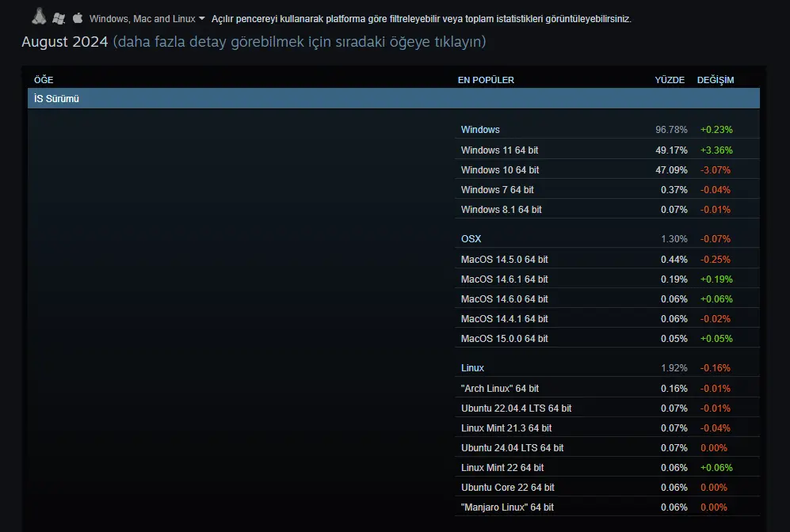This screenshot has width=790, height=532.
Task: Click the 47.09% value for Windows 10
Action: click(x=671, y=169)
